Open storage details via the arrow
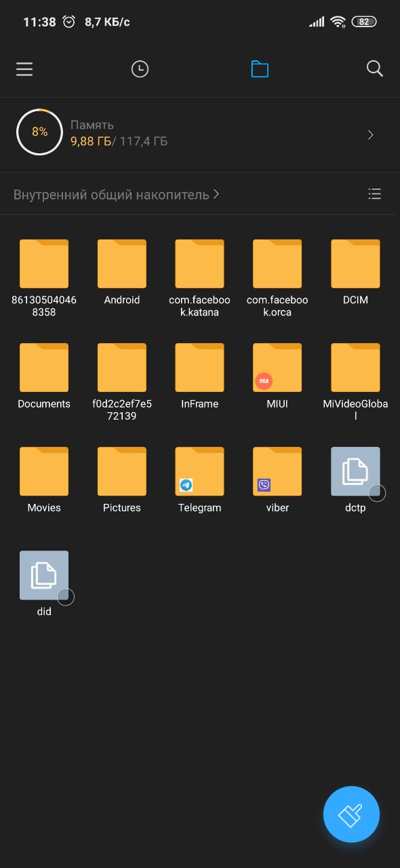 point(371,135)
